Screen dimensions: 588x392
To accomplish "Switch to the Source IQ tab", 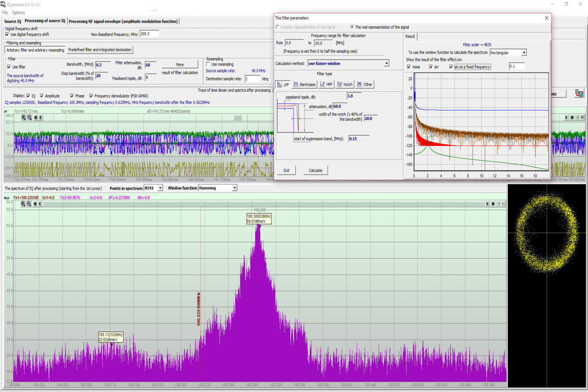I will click(x=13, y=21).
